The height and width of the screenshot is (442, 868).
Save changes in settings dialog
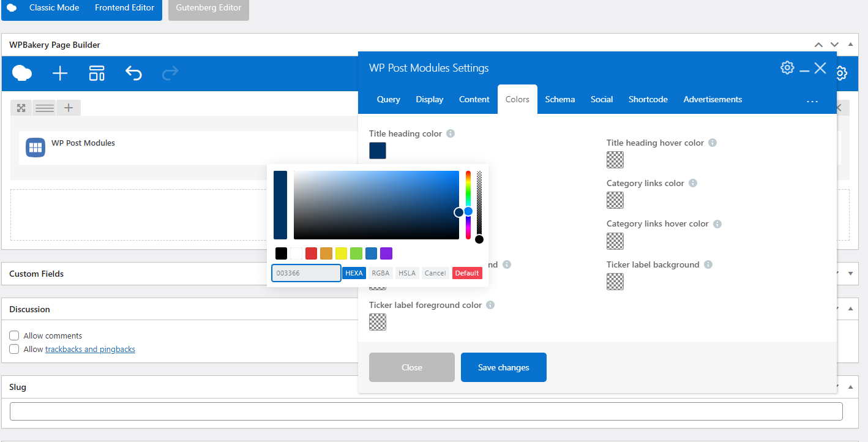(504, 367)
